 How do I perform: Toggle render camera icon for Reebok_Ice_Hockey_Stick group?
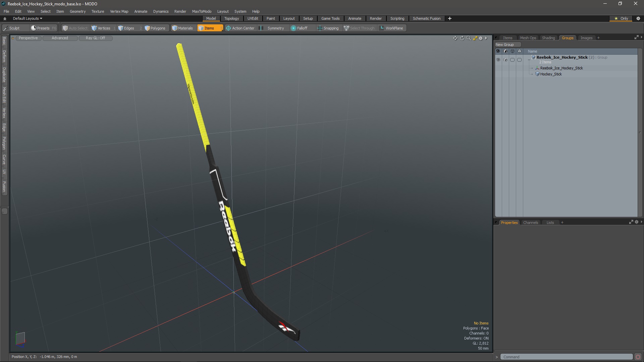click(505, 60)
